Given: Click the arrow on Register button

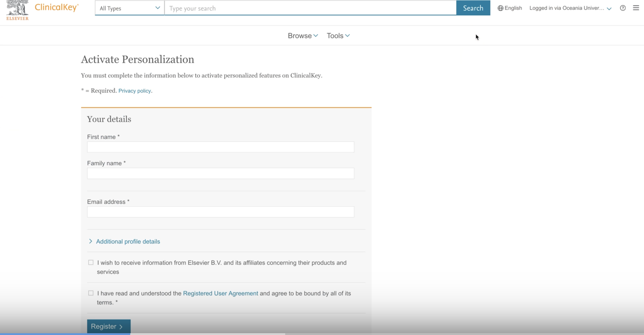Looking at the screenshot, I should point(121,327).
